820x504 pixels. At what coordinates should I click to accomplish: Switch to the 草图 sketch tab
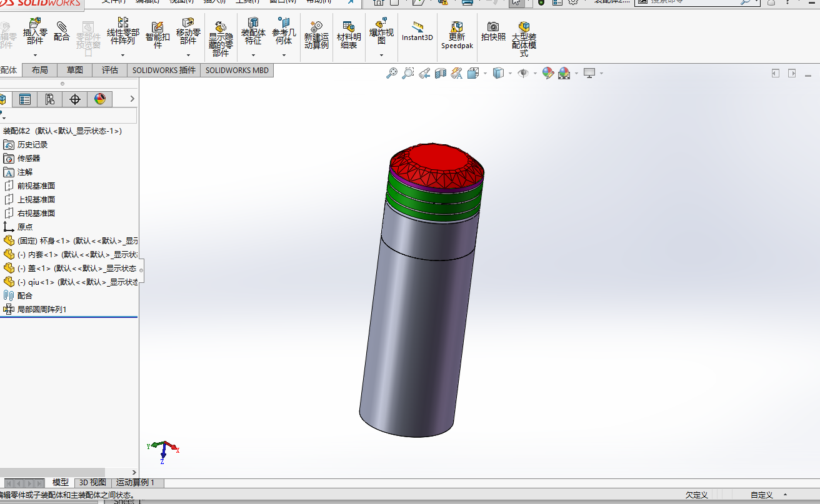pyautogui.click(x=74, y=70)
